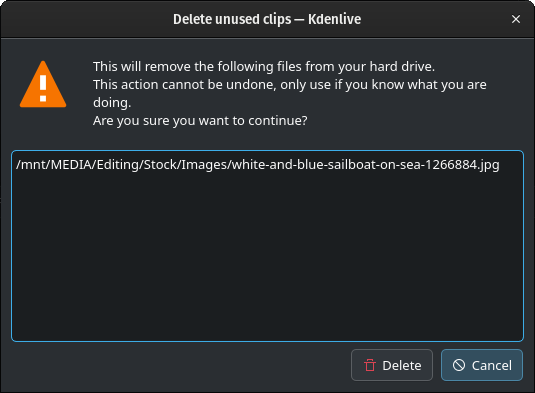Image resolution: width=535 pixels, height=393 pixels.
Task: Click the "Are you sure you want to continue?" text
Action: tap(200, 120)
